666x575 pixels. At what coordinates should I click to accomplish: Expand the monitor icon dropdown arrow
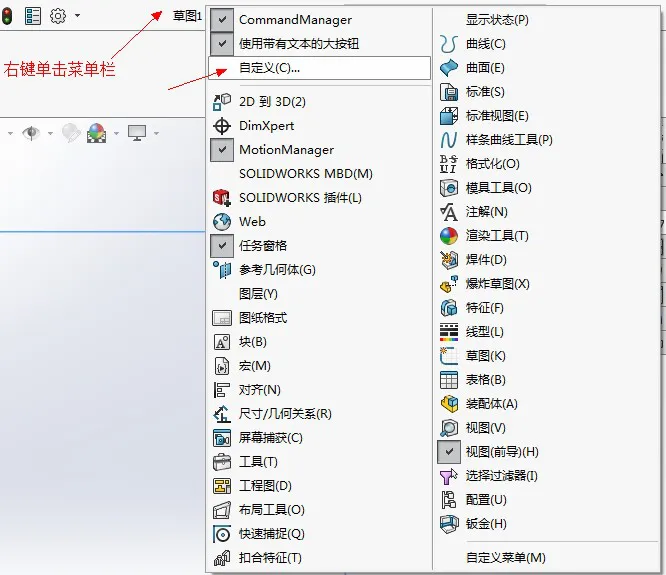point(156,133)
